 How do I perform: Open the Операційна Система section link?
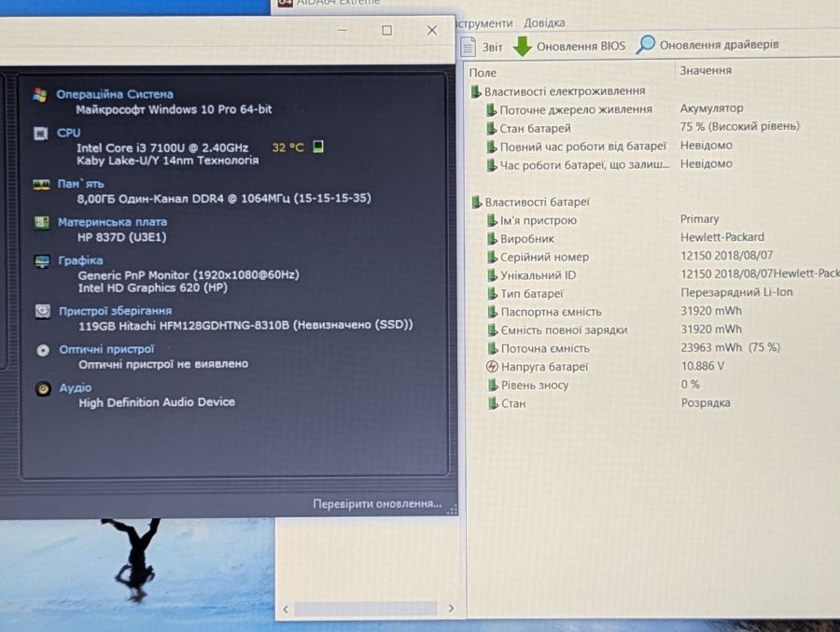115,94
